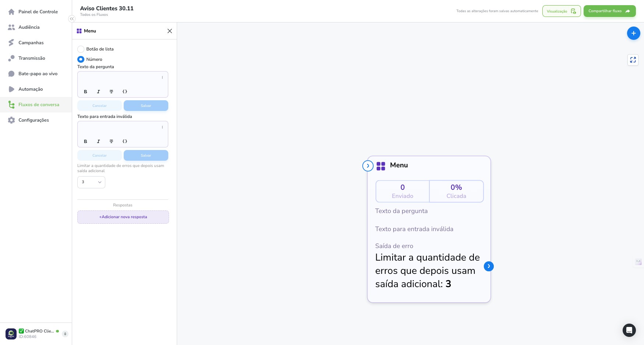Click the Clicada statistic box
Viewport: 644px width, 345px height.
(456, 191)
